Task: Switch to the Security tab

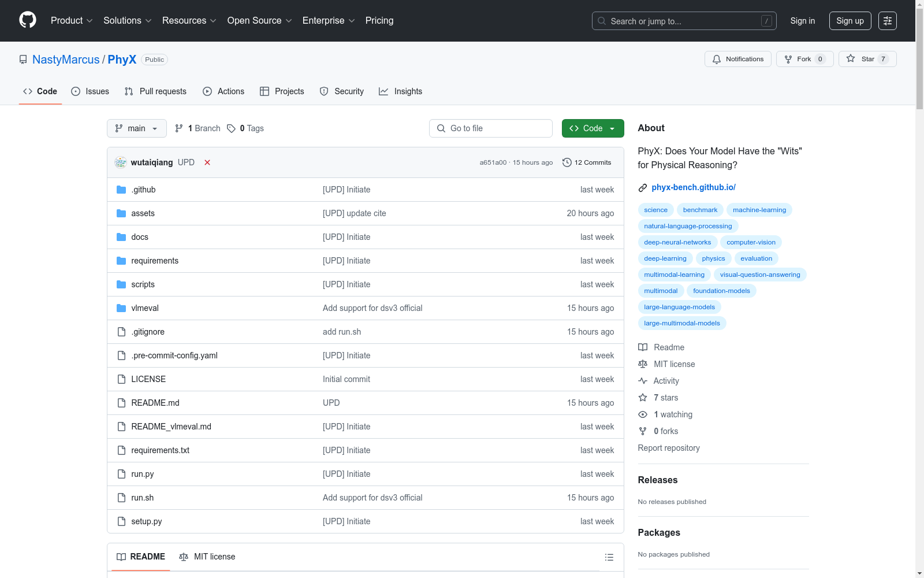Action: click(342, 91)
